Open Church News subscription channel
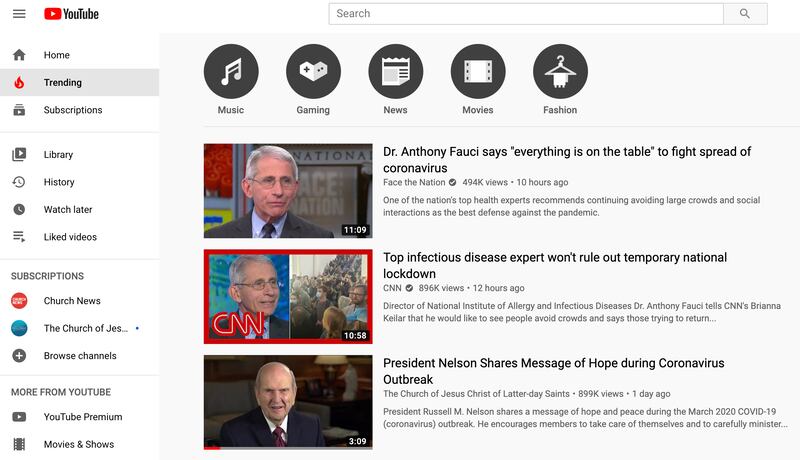 point(71,301)
